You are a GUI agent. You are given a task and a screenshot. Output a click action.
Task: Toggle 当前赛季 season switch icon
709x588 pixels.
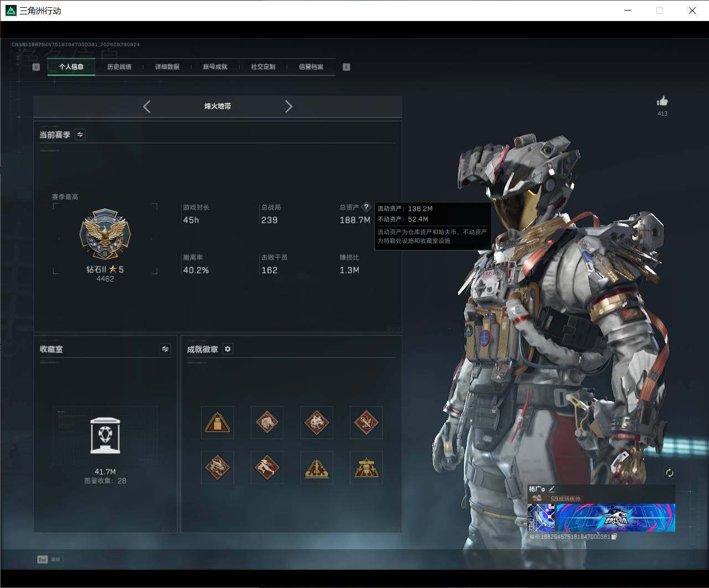[80, 134]
